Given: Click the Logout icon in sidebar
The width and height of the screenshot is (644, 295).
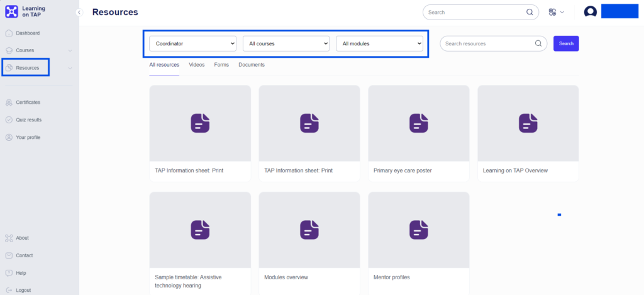Looking at the screenshot, I should point(9,290).
